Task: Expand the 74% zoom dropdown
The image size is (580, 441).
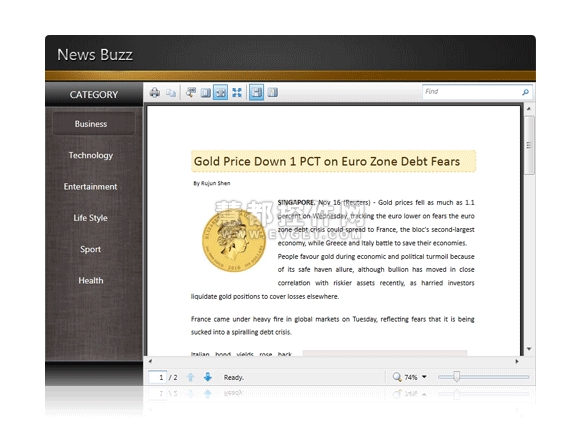Action: [424, 377]
